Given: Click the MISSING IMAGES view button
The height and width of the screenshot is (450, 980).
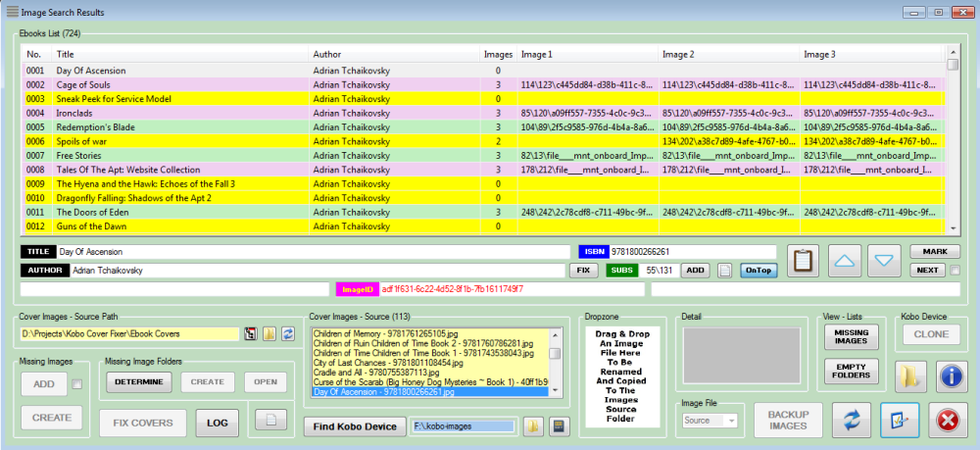Looking at the screenshot, I should click(x=852, y=337).
